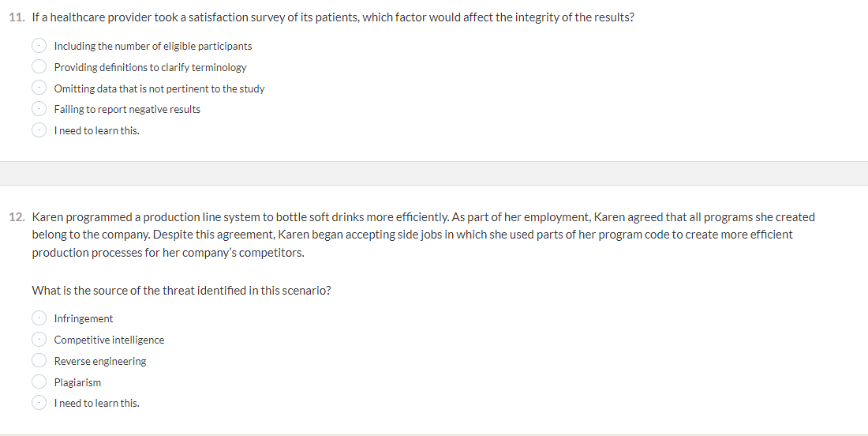Click the 'Reverse engineering' answer label
868x436 pixels.
pos(100,361)
